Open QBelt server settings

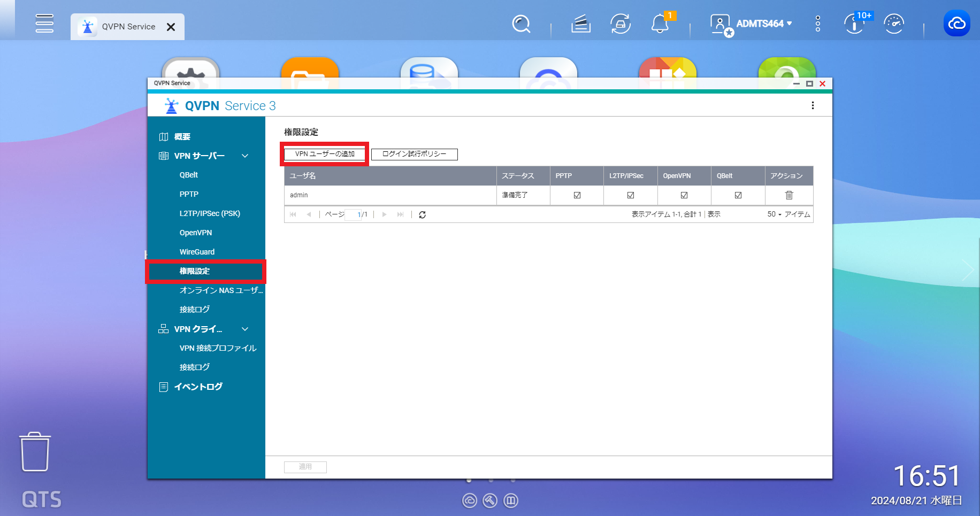[x=189, y=175]
